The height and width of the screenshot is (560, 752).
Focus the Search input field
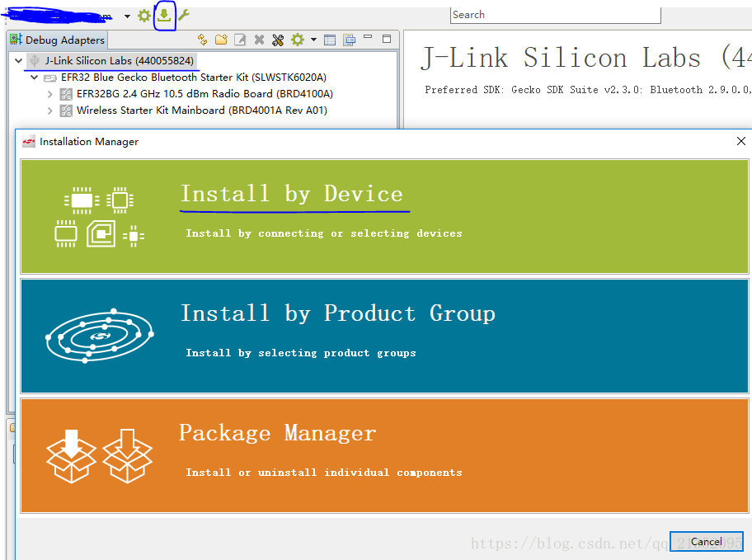click(x=556, y=15)
